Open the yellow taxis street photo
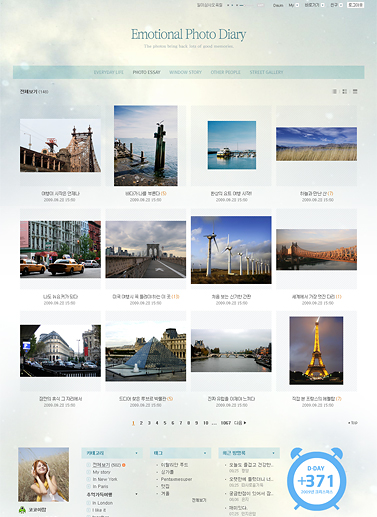This screenshot has height=517, width=377. 60,249
